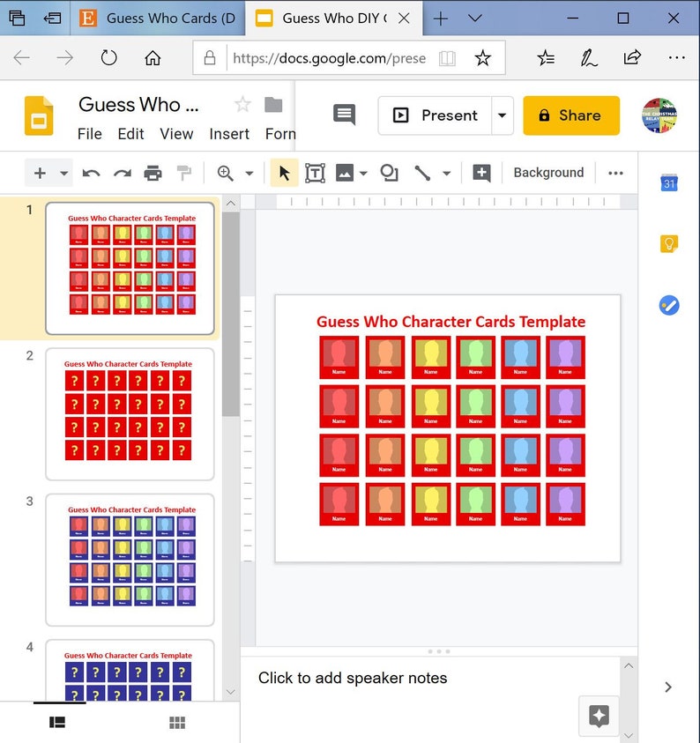Select the Text box tool
The width and height of the screenshot is (700, 743).
point(315,173)
